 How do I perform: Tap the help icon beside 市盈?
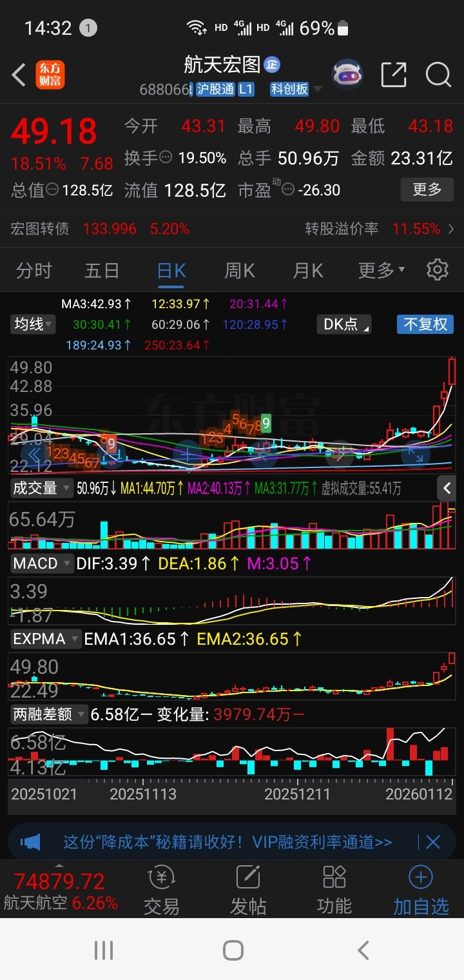[288, 190]
